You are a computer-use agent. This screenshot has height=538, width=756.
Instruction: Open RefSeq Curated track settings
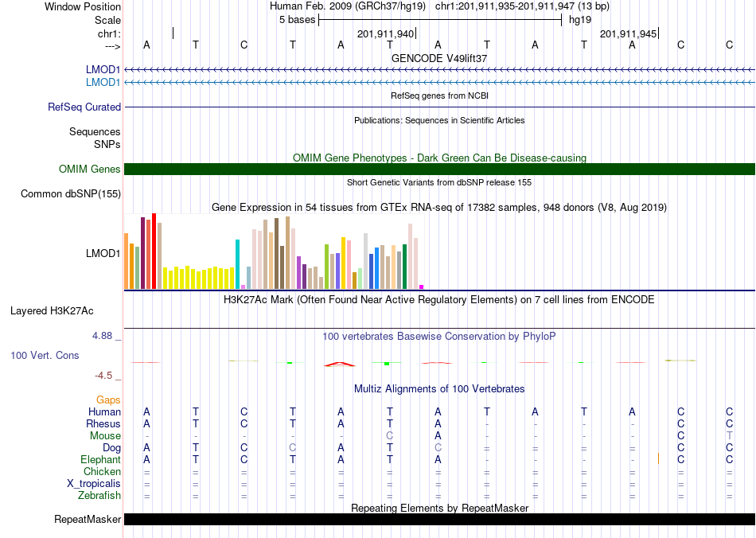tap(84, 107)
